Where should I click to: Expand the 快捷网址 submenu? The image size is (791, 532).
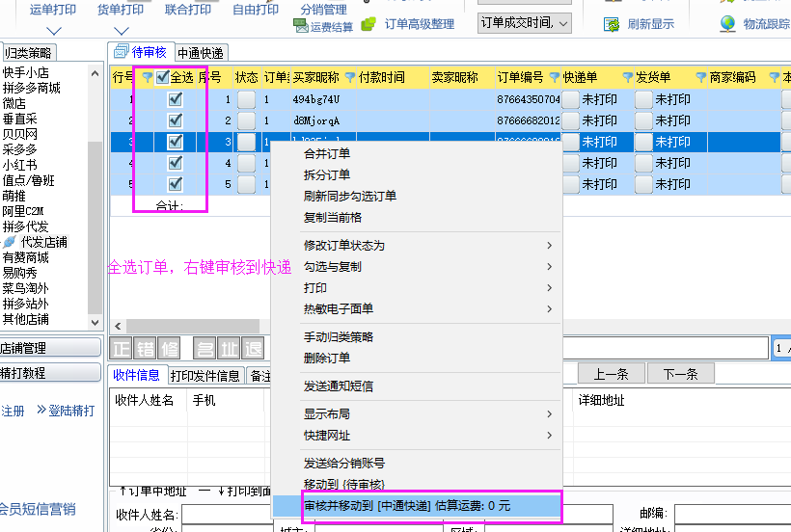tap(550, 436)
